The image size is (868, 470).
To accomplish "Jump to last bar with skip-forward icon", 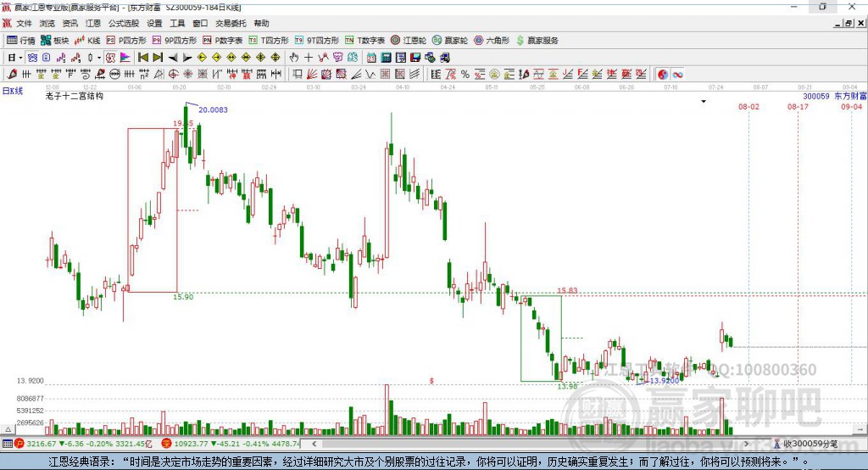I will tap(158, 58).
